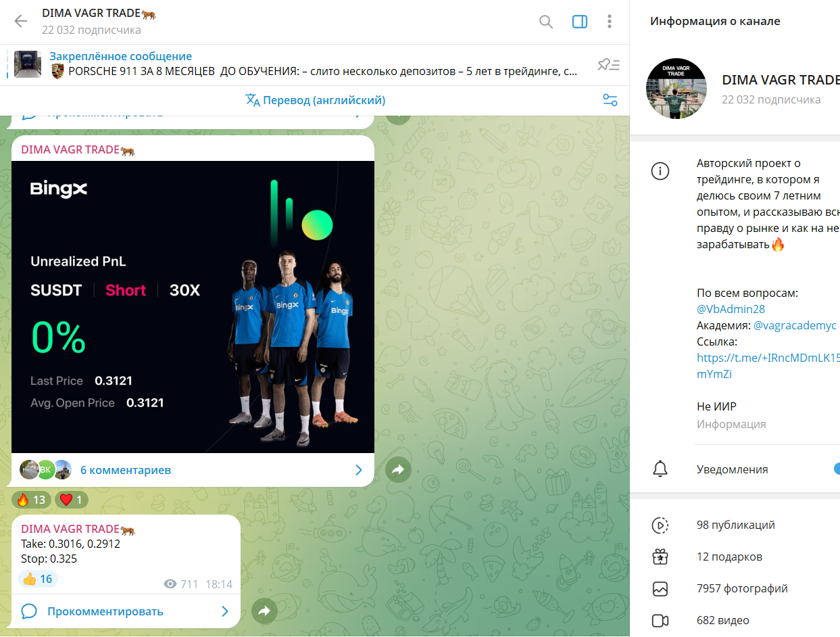Click 22 032 подписчика under header title
The width and height of the screenshot is (840, 637).
coord(91,30)
